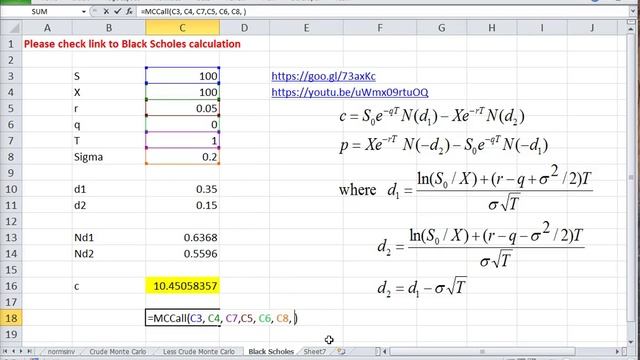640x360 pixels.
Task: Select the Black Scholes sheet tab
Action: tap(271, 351)
